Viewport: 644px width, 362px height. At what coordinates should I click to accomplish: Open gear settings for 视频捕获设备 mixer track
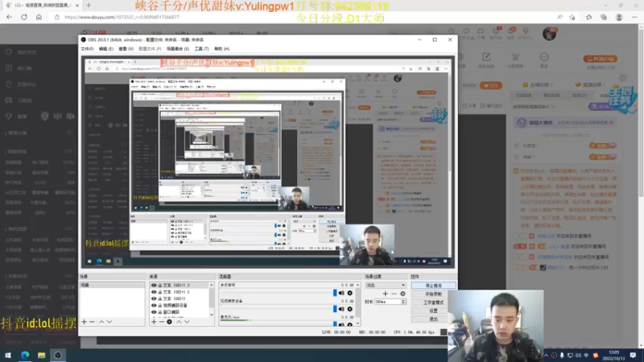coord(350,309)
